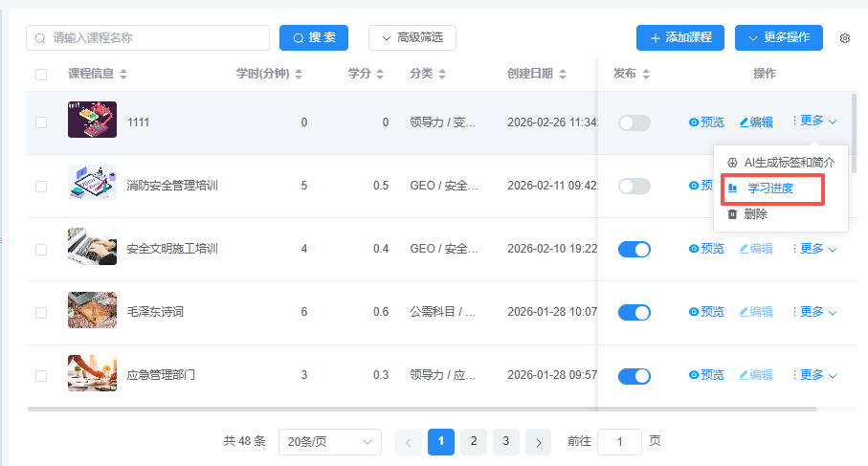This screenshot has width=868, height=466.
Task: Edit the 应急管理部门 course
Action: 756,375
